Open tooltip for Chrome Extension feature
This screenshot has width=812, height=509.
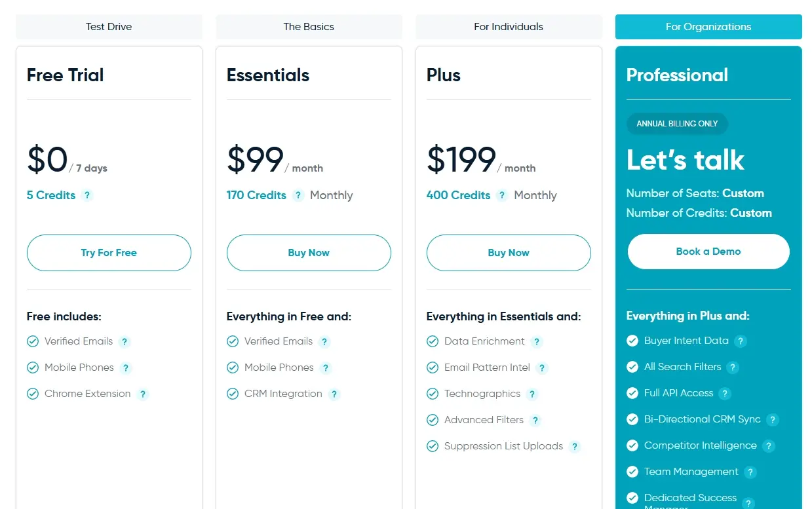143,394
